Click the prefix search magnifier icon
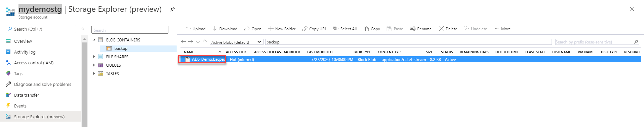Screen dimensions: 644x127 [x=636, y=42]
